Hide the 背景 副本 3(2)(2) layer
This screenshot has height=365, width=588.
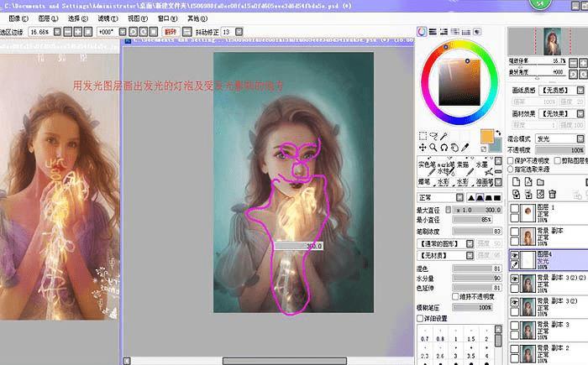click(515, 279)
